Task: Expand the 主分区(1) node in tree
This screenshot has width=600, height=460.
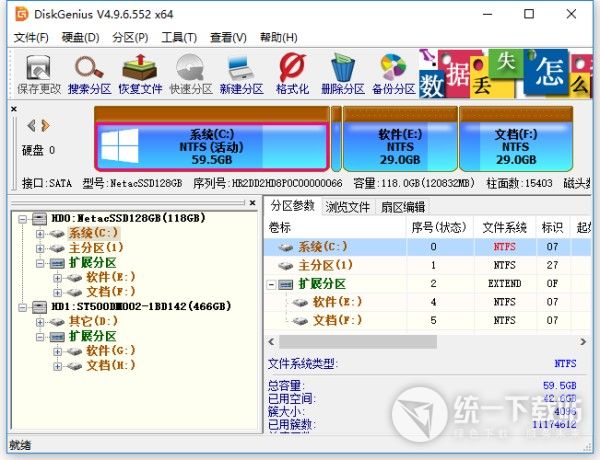Action: tap(40, 248)
